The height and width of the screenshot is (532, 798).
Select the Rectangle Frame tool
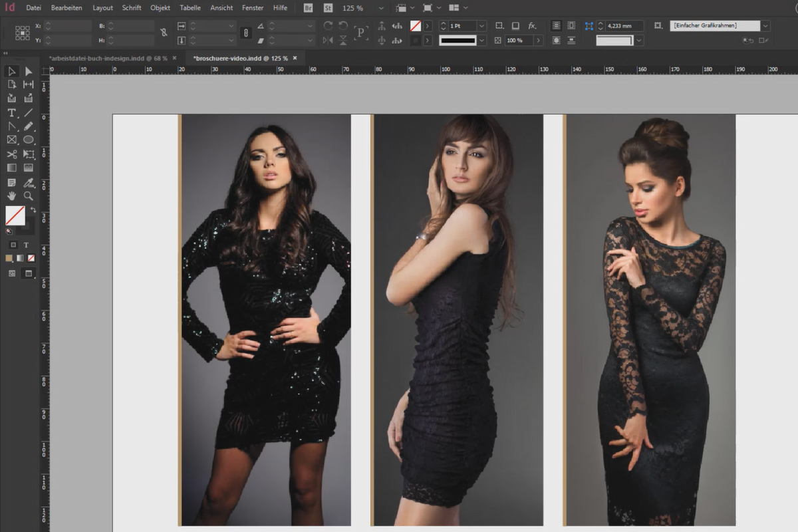pyautogui.click(x=12, y=140)
